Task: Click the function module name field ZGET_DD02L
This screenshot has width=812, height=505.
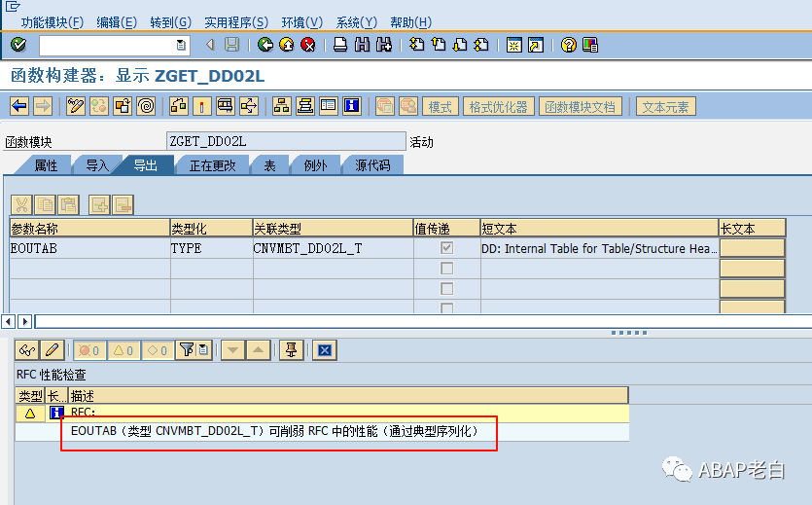Action: 286,141
